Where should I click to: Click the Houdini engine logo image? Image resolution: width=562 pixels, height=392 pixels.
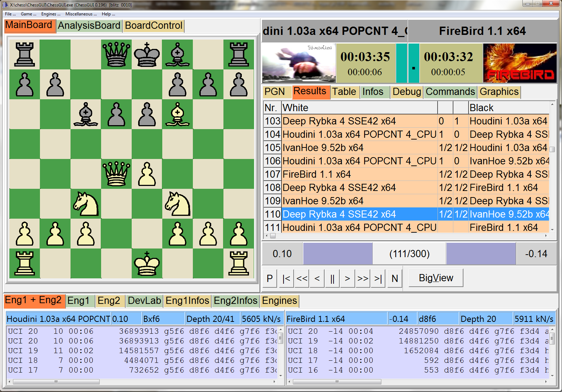299,63
